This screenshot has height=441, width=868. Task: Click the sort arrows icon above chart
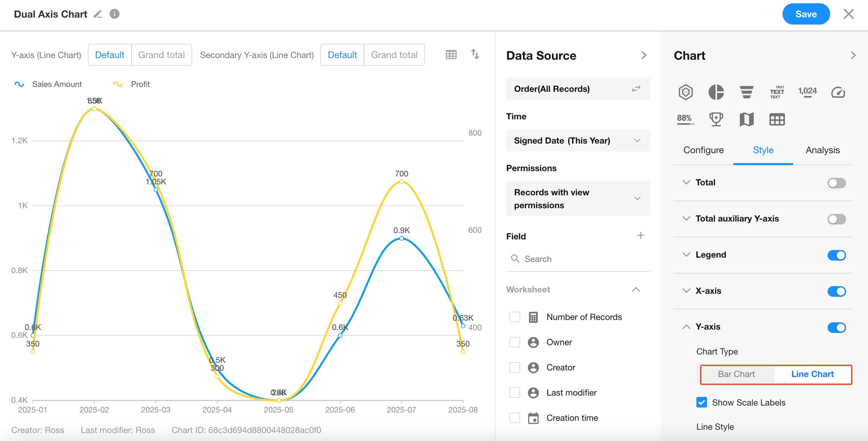[x=475, y=54]
